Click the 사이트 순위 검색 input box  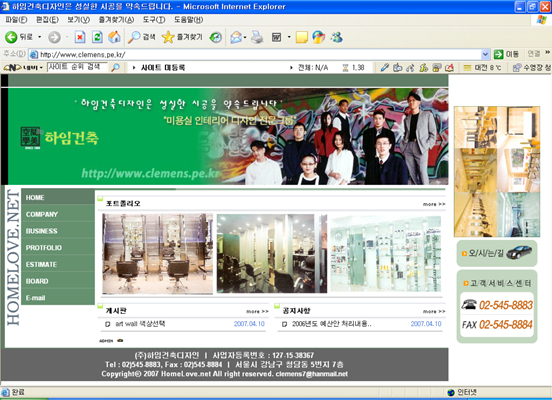click(77, 67)
